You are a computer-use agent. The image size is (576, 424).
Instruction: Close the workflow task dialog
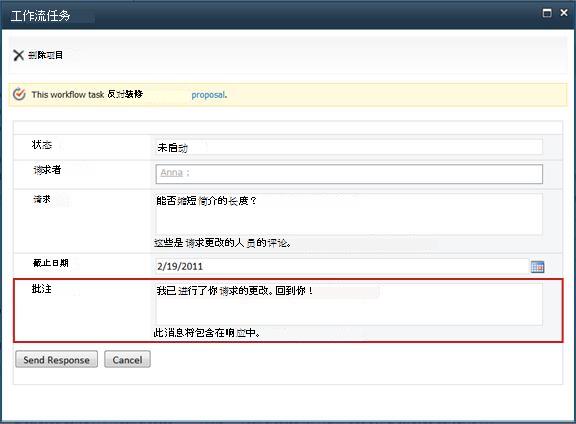[564, 13]
